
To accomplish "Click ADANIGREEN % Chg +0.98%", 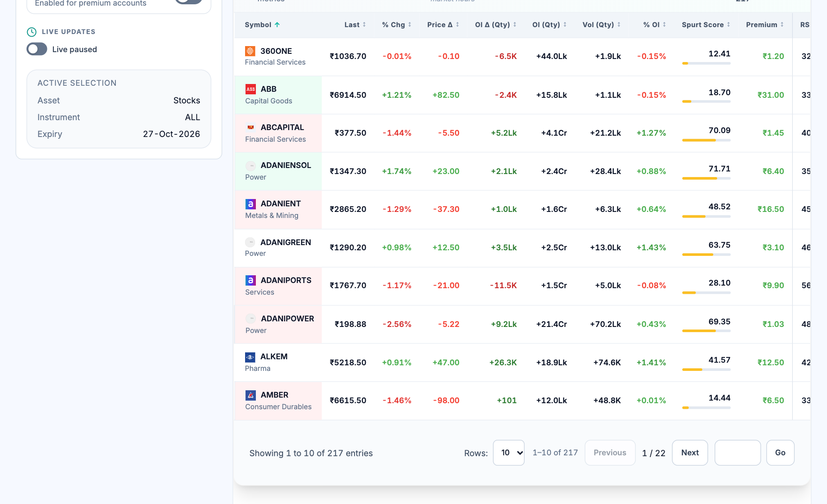I will pos(397,247).
